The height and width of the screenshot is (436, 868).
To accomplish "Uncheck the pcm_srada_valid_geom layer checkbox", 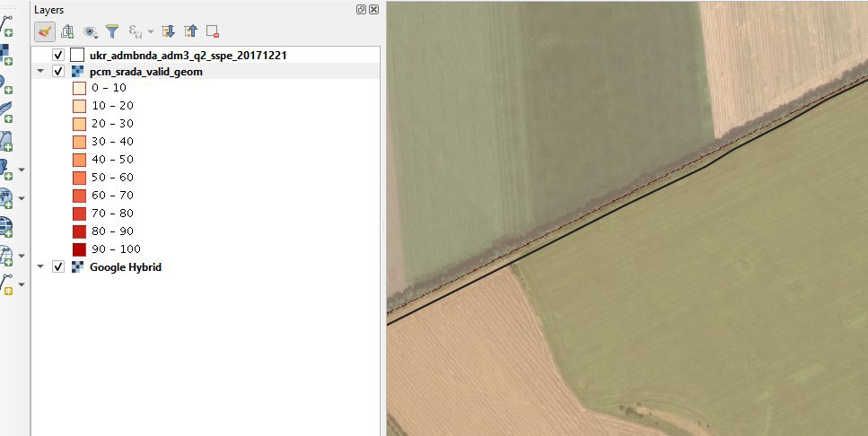I will tap(58, 72).
